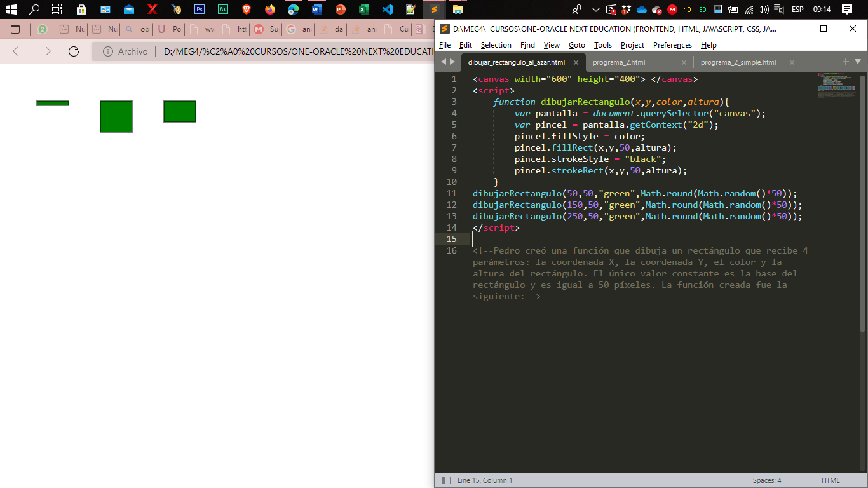This screenshot has width=868, height=488.
Task: Open Firefox from the taskbar
Action: [270, 10]
